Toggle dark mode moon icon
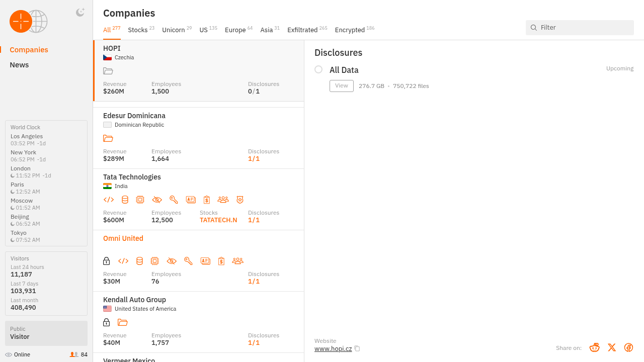 coord(80,13)
